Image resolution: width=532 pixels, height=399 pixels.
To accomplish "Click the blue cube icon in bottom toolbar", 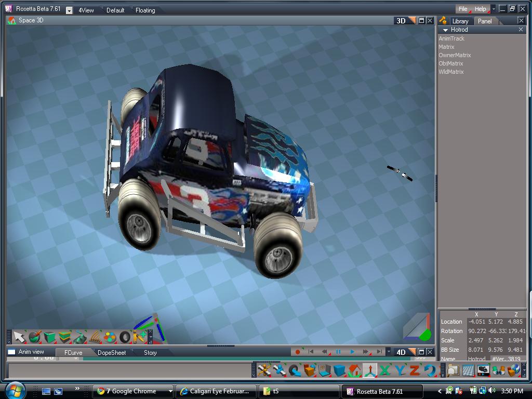I will 339,370.
